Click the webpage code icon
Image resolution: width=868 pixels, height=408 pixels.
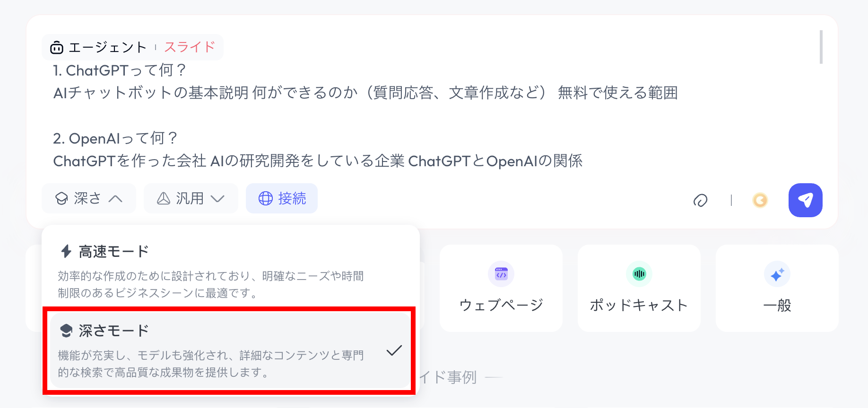[501, 274]
